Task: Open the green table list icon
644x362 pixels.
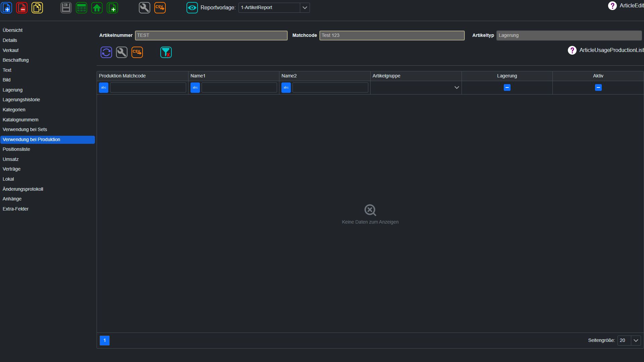Action: 82,7
